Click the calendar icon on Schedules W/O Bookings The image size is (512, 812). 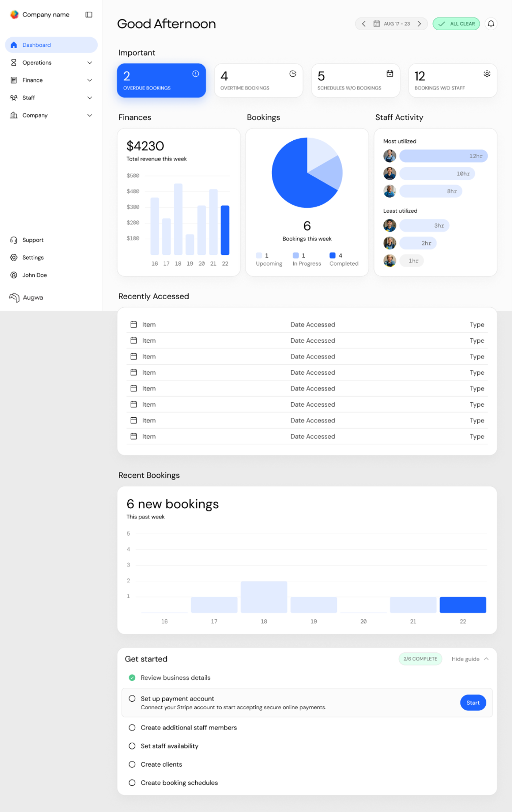(390, 74)
